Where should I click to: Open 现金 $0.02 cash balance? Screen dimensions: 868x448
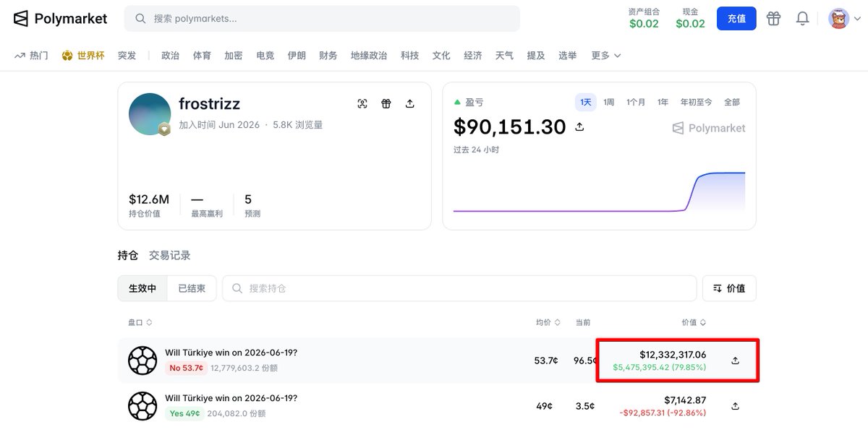[x=690, y=18]
